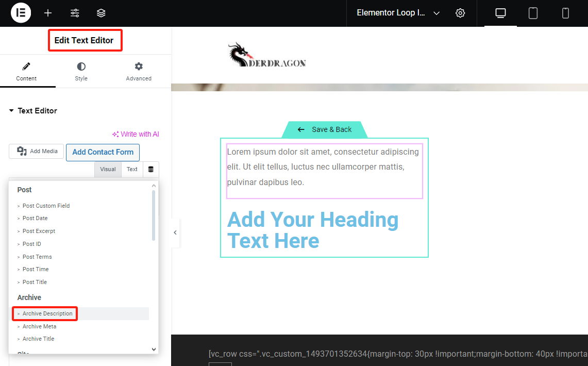Viewport: 588px width, 366px height.
Task: Switch editor to Visual mode
Action: click(108, 169)
